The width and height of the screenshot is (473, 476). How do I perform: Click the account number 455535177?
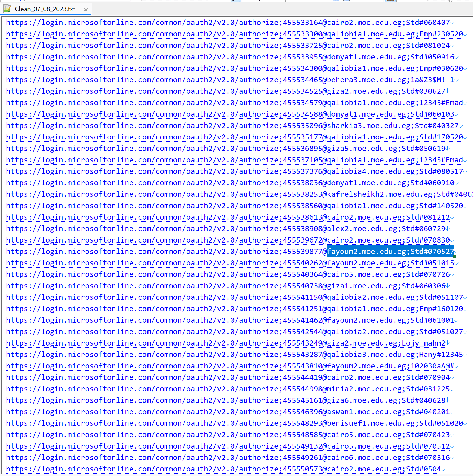(303, 137)
